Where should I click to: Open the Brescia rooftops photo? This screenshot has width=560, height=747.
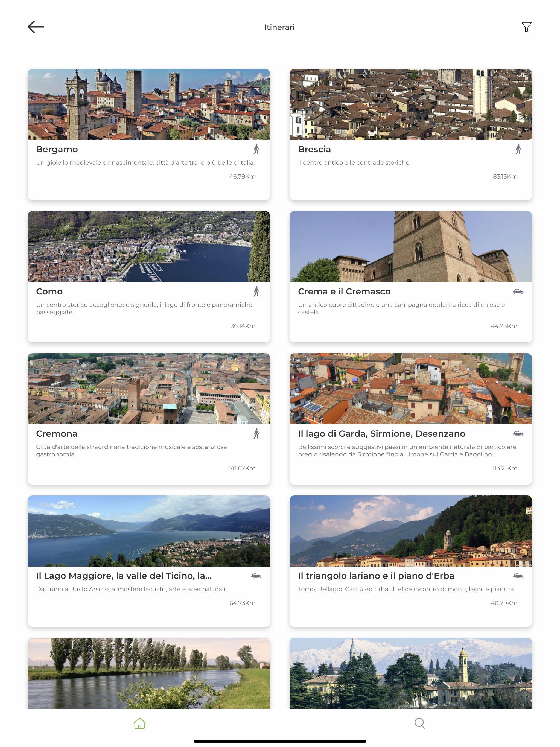(x=410, y=104)
